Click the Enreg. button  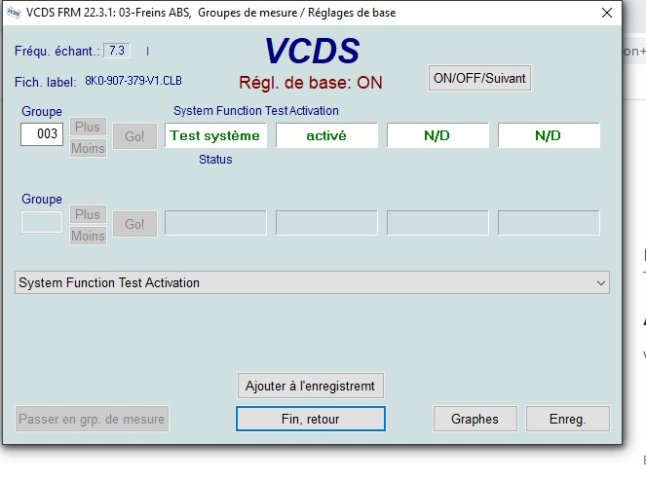tap(568, 419)
